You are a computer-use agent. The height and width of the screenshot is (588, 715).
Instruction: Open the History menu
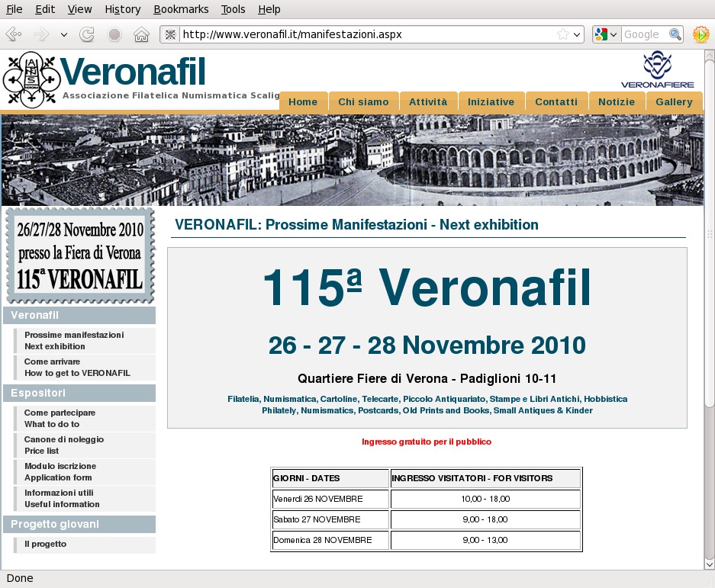(123, 9)
